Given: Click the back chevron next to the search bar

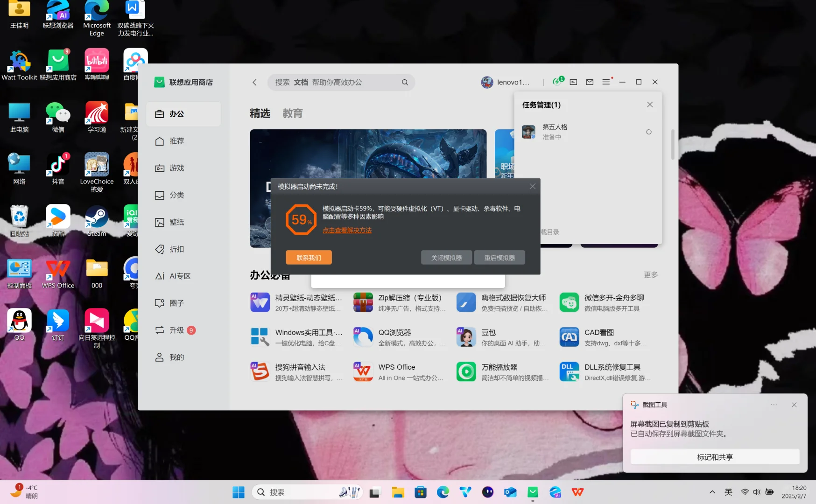Looking at the screenshot, I should 254,82.
